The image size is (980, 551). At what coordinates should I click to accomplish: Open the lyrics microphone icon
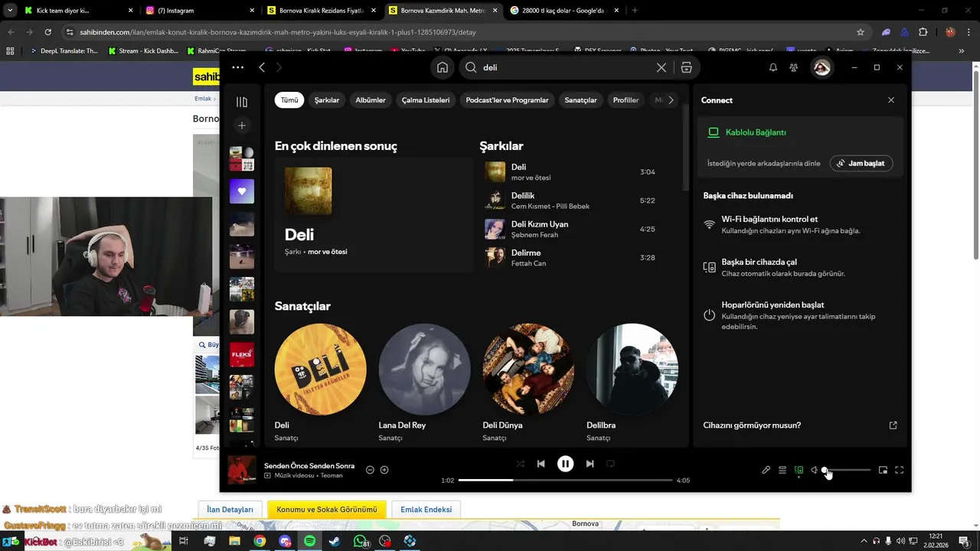click(x=766, y=470)
